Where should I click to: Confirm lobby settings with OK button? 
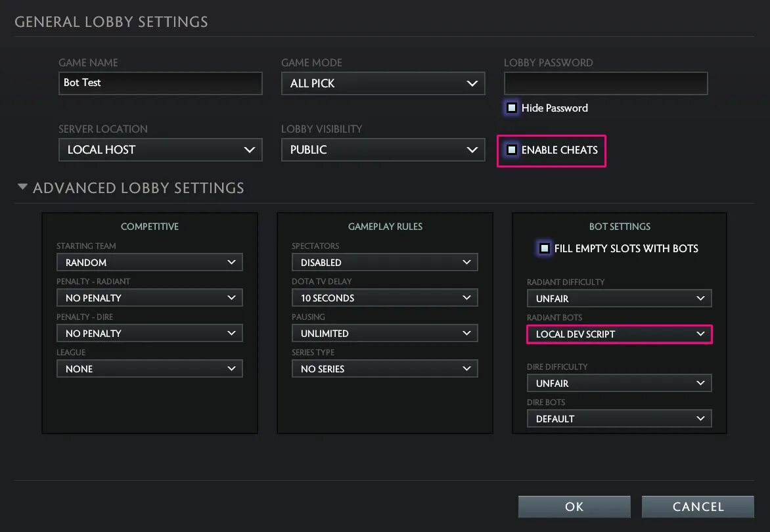pyautogui.click(x=574, y=506)
